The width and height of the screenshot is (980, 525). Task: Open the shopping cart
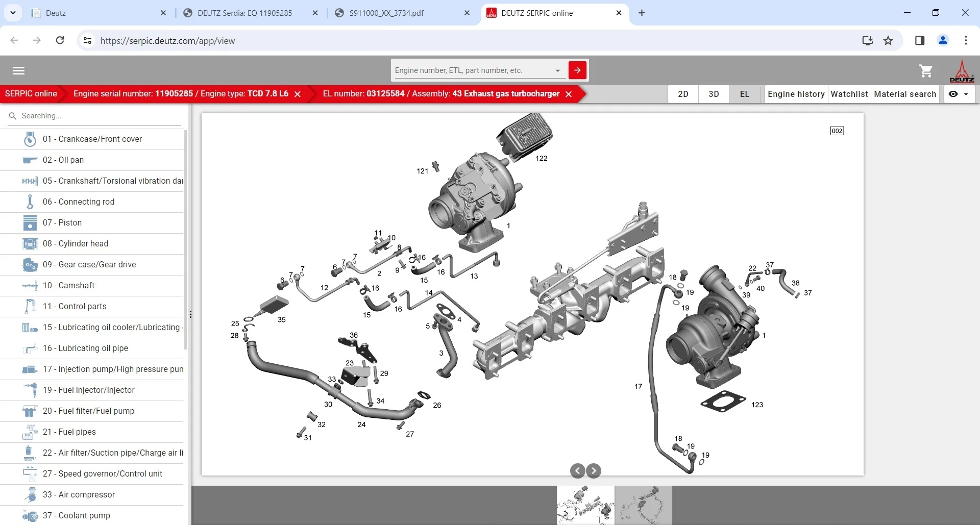click(x=925, y=71)
